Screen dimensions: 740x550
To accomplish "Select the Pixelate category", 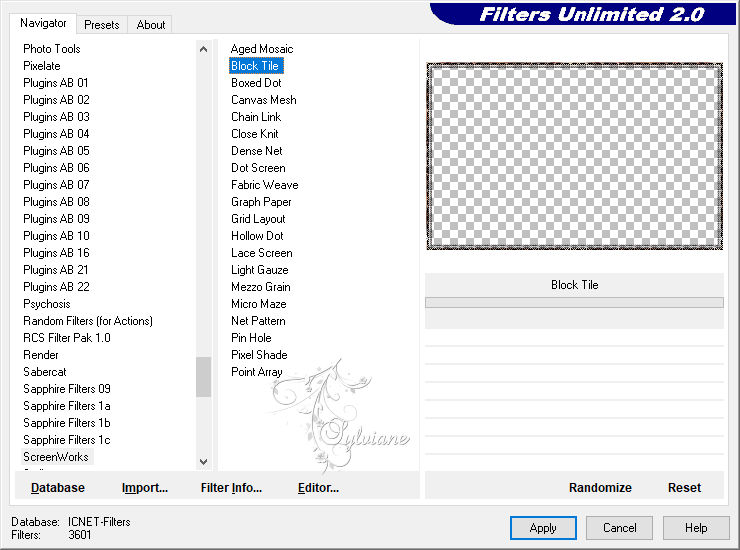I will 42,66.
